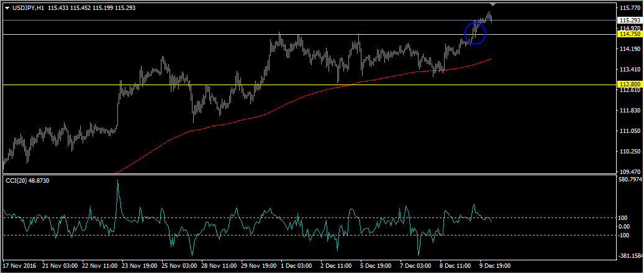644x274 pixels.
Task: Select the blue circle drawn on chart
Action: [475, 33]
